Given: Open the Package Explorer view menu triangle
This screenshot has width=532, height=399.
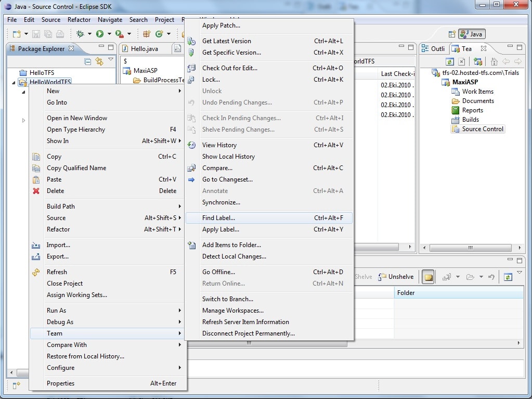Looking at the screenshot, I should (x=111, y=59).
